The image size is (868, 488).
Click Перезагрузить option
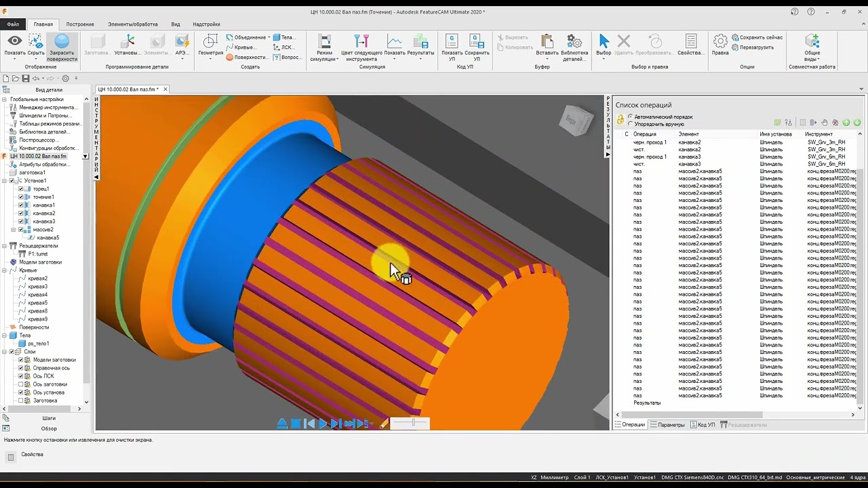point(753,47)
